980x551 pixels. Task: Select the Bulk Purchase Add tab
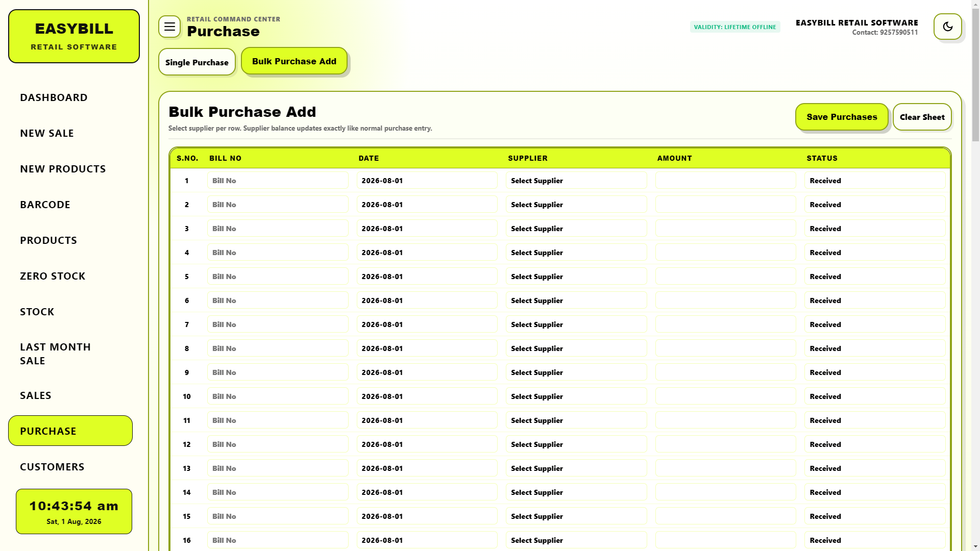coord(294,61)
